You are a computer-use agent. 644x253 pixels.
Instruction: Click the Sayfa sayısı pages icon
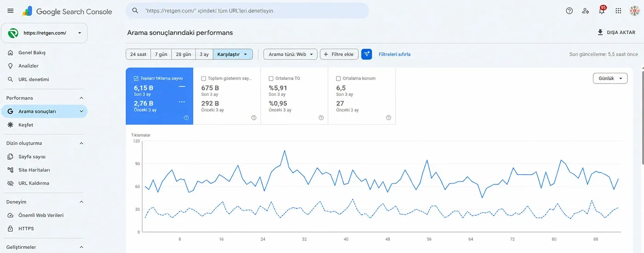tap(11, 157)
